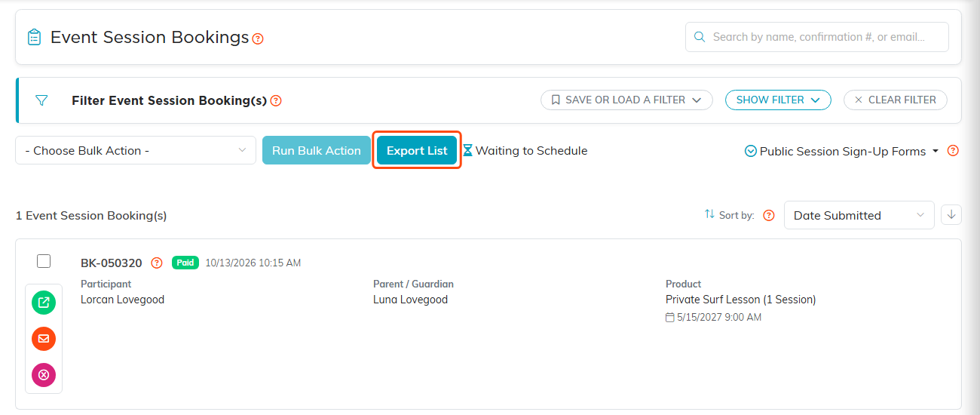Open help icon next to Public Session Sign-Up Forms
Viewport: 980px width, 415px height.
tap(953, 151)
